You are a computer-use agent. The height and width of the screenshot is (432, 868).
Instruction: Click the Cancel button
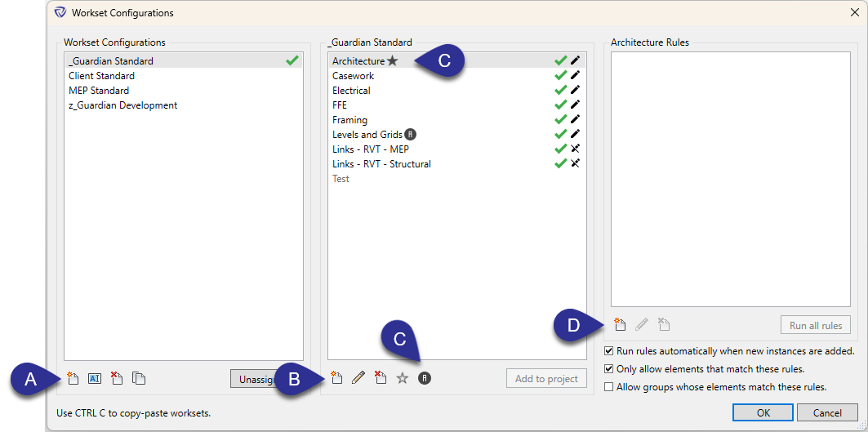[x=827, y=412]
